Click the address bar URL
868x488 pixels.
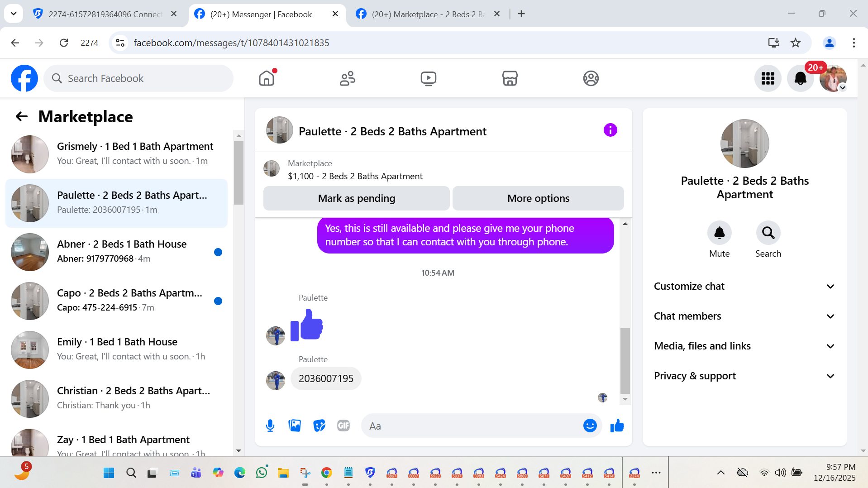click(231, 43)
